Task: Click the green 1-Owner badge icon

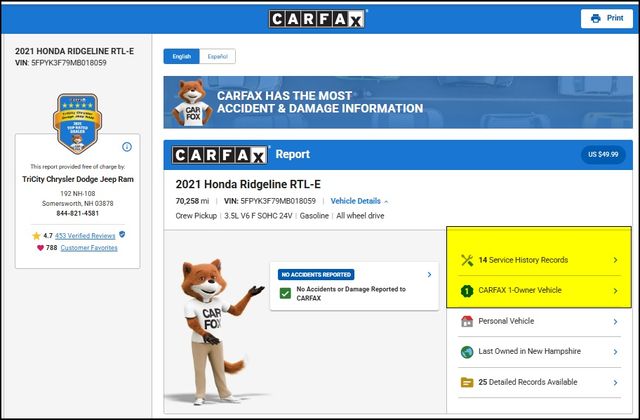Action: [x=467, y=291]
